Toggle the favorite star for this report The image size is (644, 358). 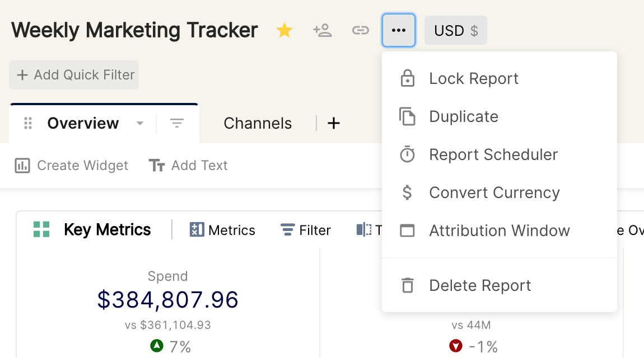pyautogui.click(x=284, y=30)
